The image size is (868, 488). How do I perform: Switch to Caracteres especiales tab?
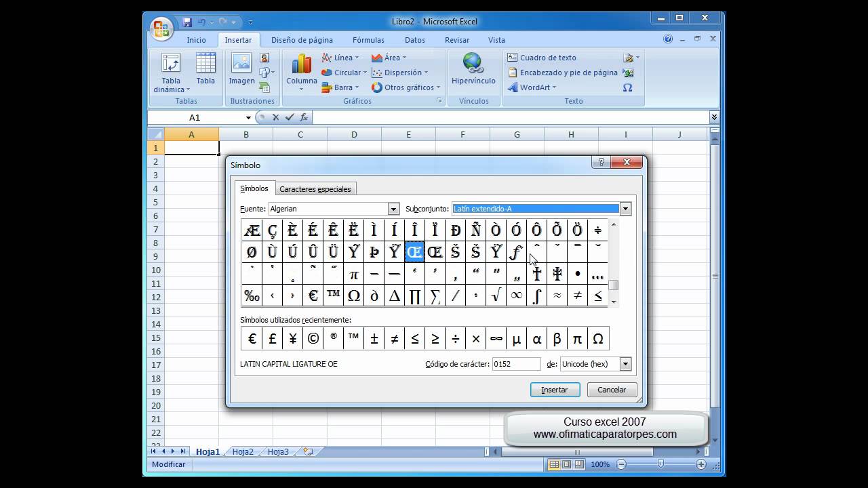pos(315,189)
